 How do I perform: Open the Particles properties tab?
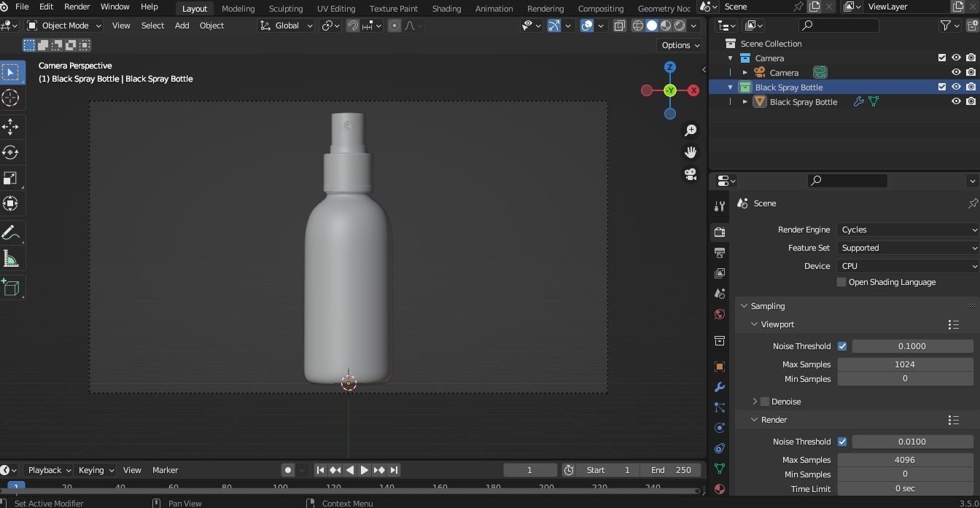pos(720,407)
